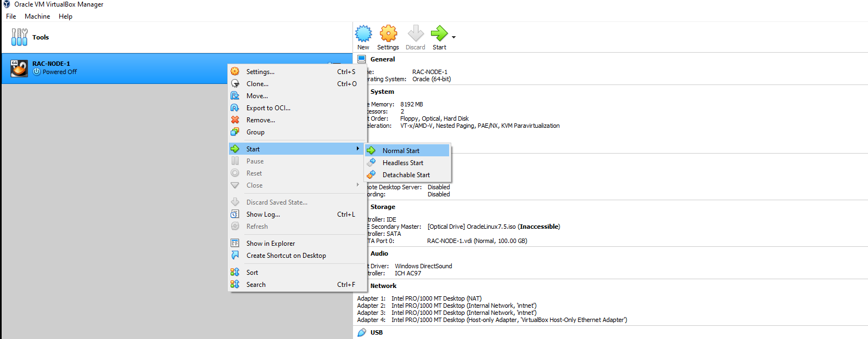Click the Pause icon in context menu
Image resolution: width=868 pixels, height=339 pixels.
coord(235,161)
